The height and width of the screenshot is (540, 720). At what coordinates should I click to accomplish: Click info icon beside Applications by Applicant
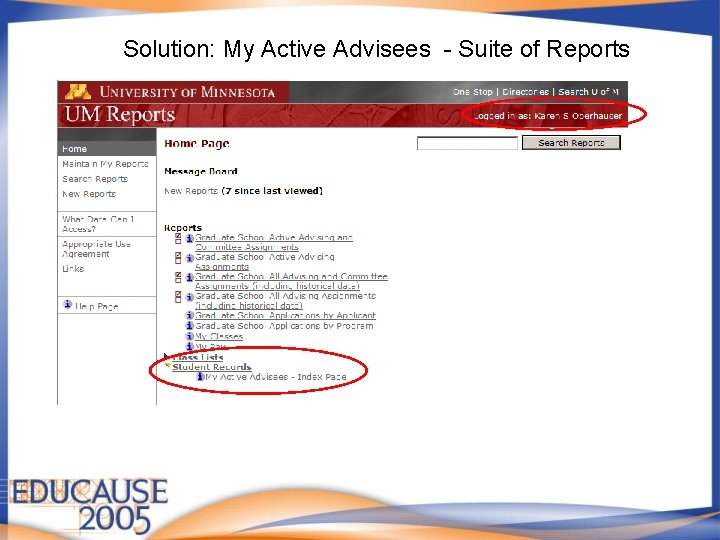point(189,315)
